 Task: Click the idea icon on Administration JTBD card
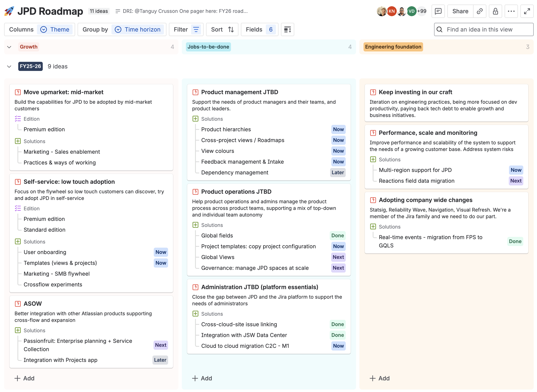(x=195, y=287)
